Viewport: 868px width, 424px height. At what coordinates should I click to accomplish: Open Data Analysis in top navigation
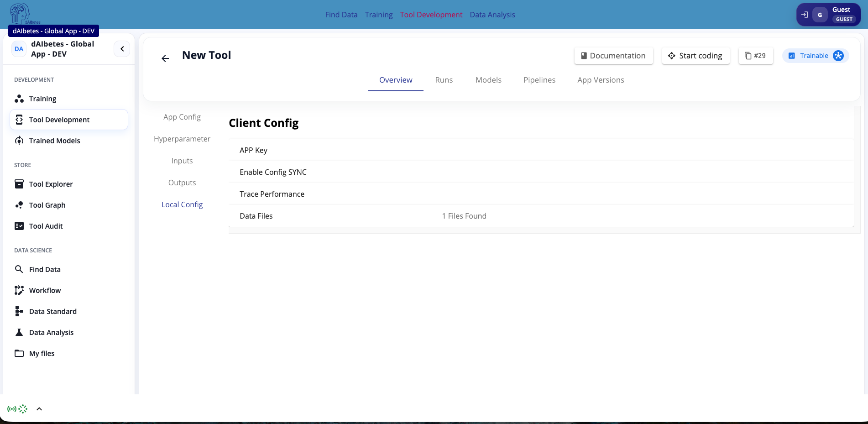(492, 15)
